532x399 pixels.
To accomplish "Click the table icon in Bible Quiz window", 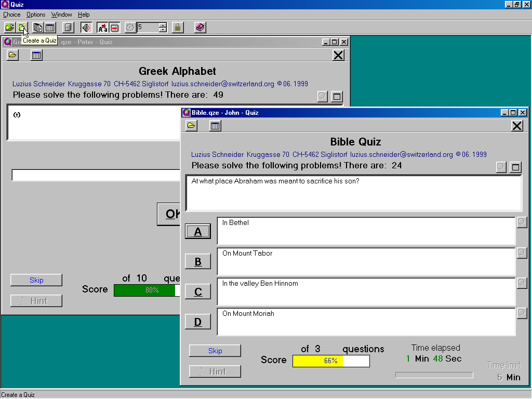I will pyautogui.click(x=215, y=125).
